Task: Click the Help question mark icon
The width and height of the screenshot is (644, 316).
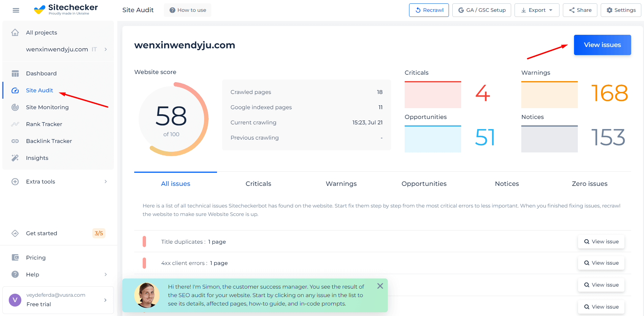Action: (x=15, y=274)
